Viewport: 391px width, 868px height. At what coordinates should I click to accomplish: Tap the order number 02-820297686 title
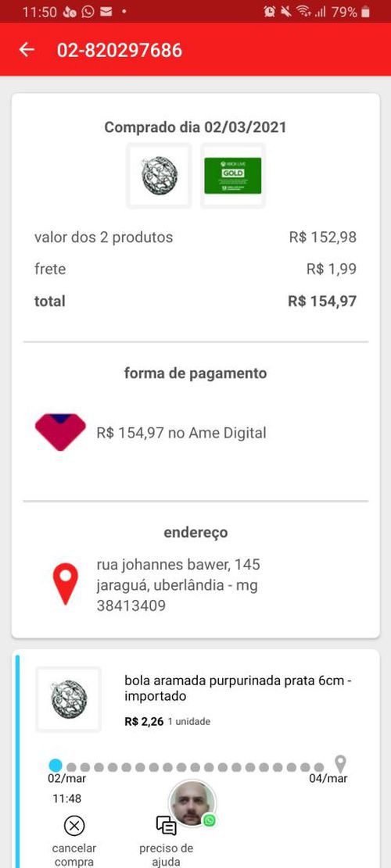click(x=120, y=50)
